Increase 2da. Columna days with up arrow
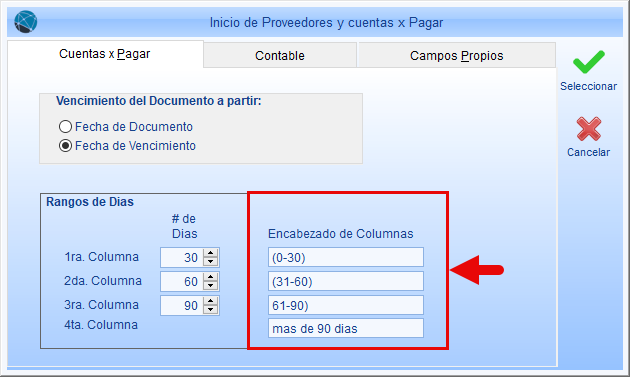630x377 pixels. coord(211,277)
